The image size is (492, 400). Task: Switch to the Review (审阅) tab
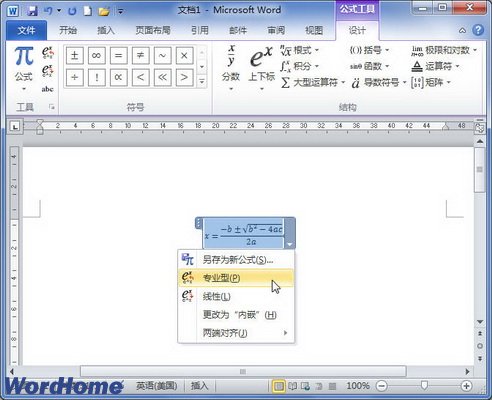tap(276, 31)
